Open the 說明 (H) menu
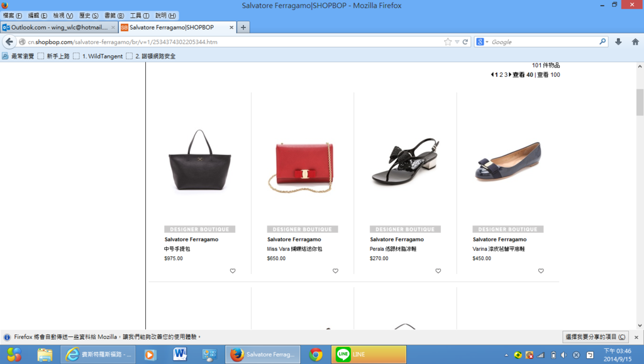Image resolution: width=644 pixels, height=364 pixels. coord(165,15)
